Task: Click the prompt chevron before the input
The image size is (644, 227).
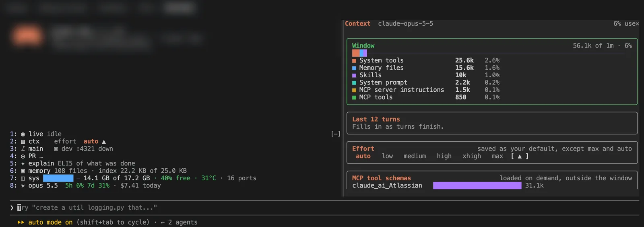Action: (12, 208)
